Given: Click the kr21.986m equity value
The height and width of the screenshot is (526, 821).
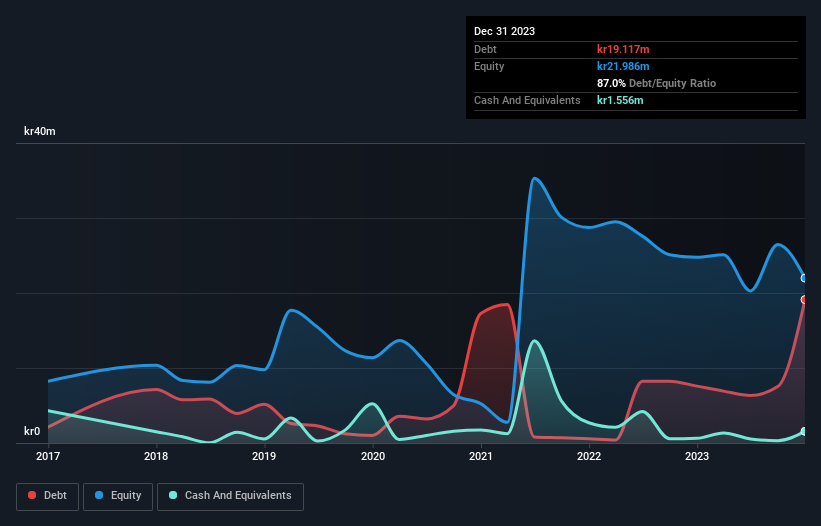Looking at the screenshot, I should 623,66.
